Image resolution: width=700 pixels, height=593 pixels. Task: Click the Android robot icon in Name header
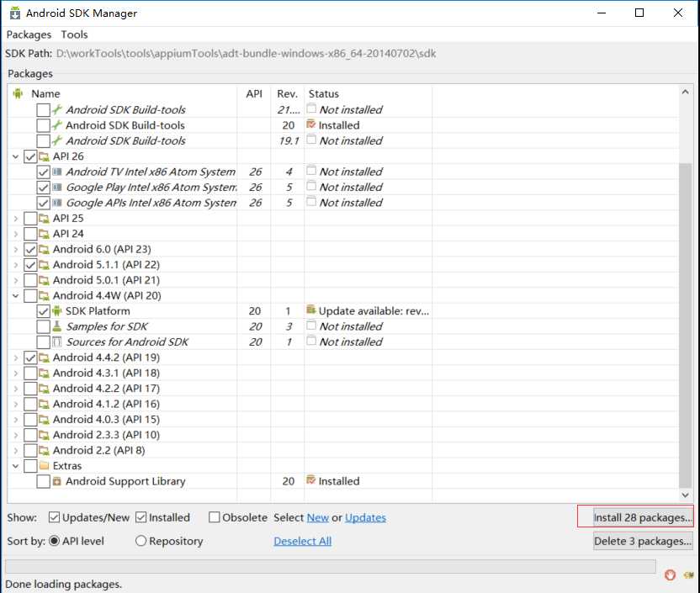(x=18, y=93)
